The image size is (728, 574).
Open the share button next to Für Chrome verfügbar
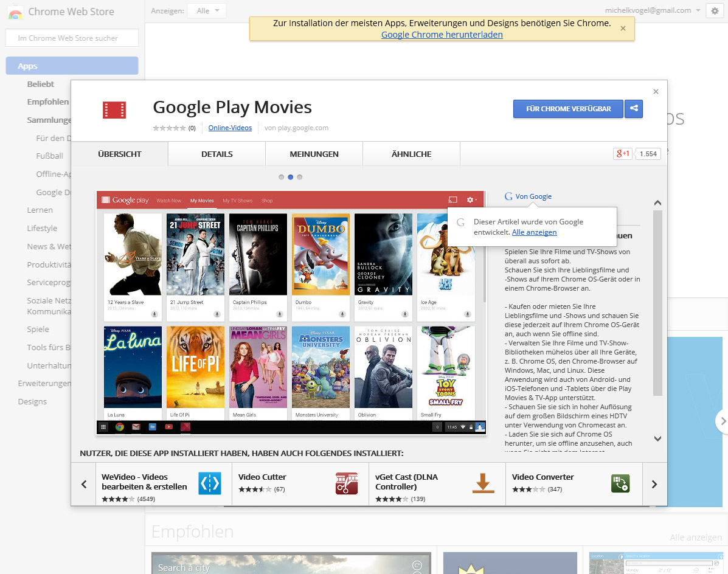633,109
